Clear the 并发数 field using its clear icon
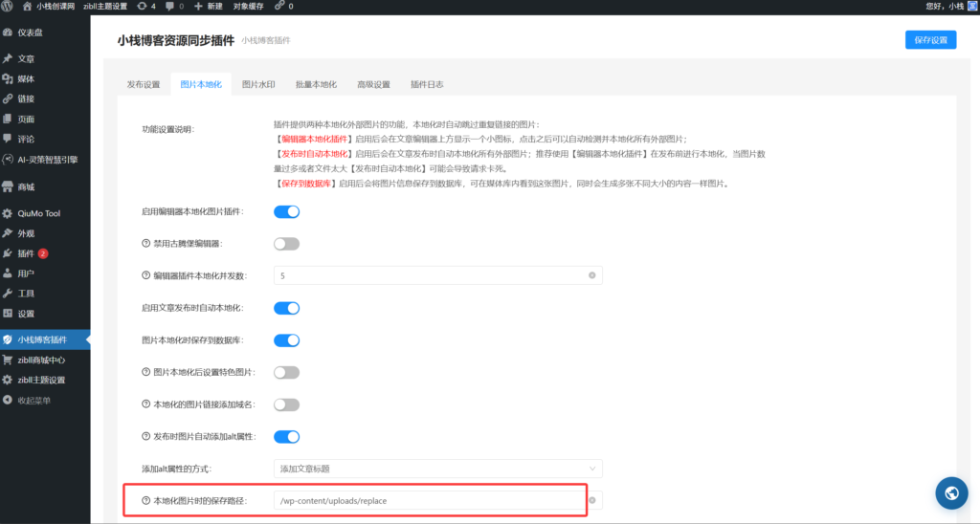980x524 pixels. [591, 275]
